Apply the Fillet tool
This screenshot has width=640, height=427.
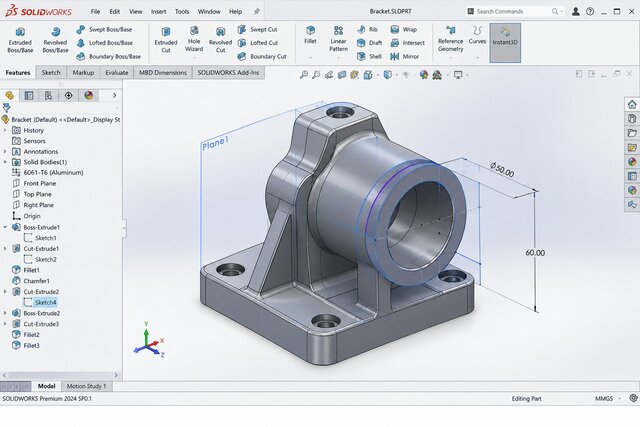[x=310, y=36]
